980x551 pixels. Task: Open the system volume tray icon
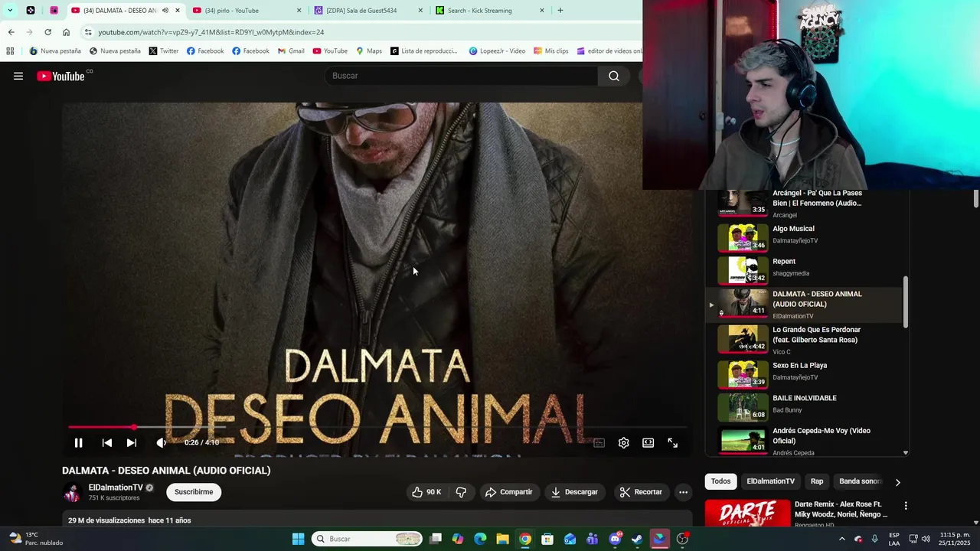926,539
